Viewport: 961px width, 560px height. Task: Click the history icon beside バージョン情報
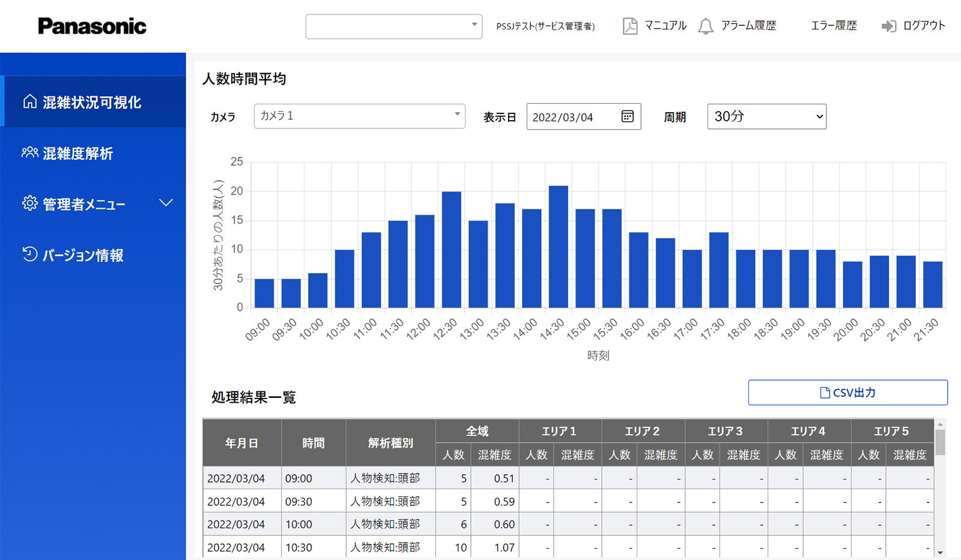coord(29,254)
